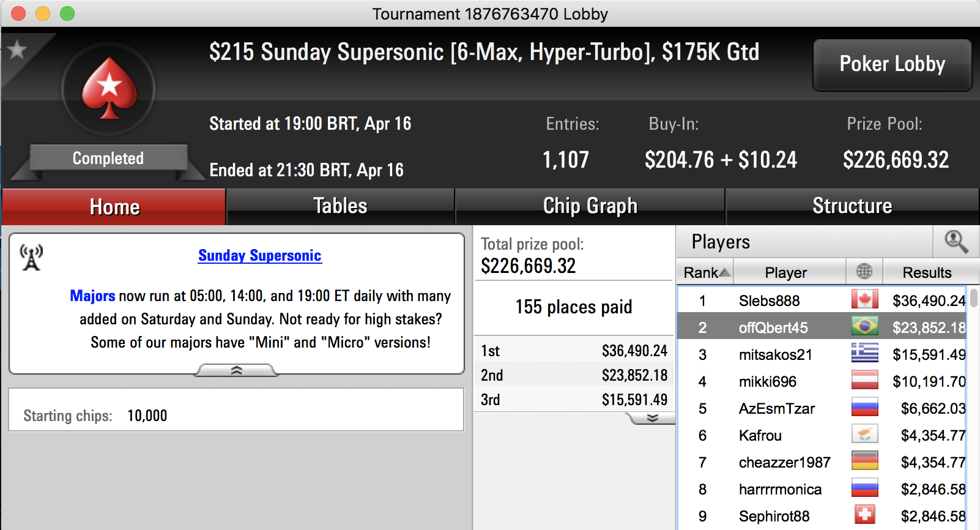Click the globe country column header
980x530 pixels.
click(864, 272)
